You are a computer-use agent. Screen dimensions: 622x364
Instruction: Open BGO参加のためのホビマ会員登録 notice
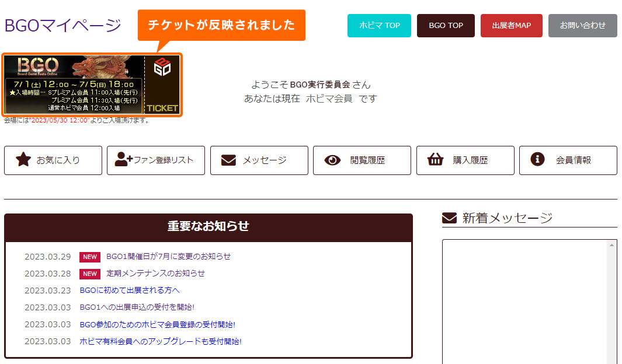[158, 324]
